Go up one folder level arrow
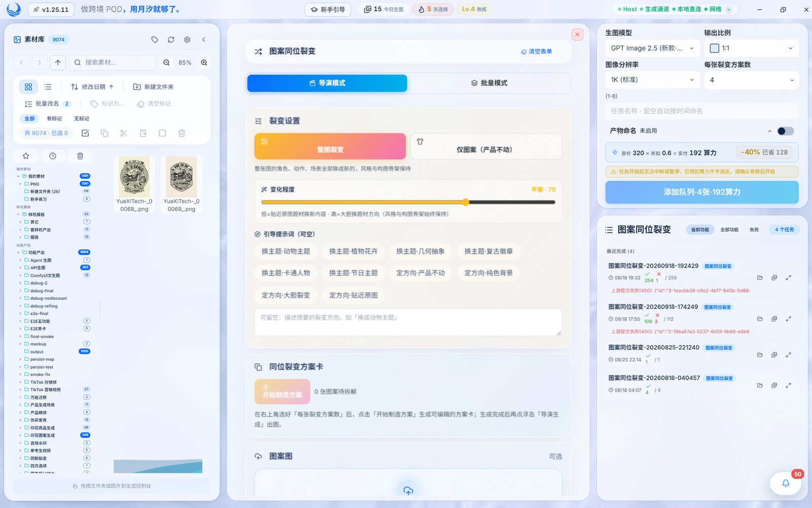Screen dimensions: 812x508 coord(58,62)
